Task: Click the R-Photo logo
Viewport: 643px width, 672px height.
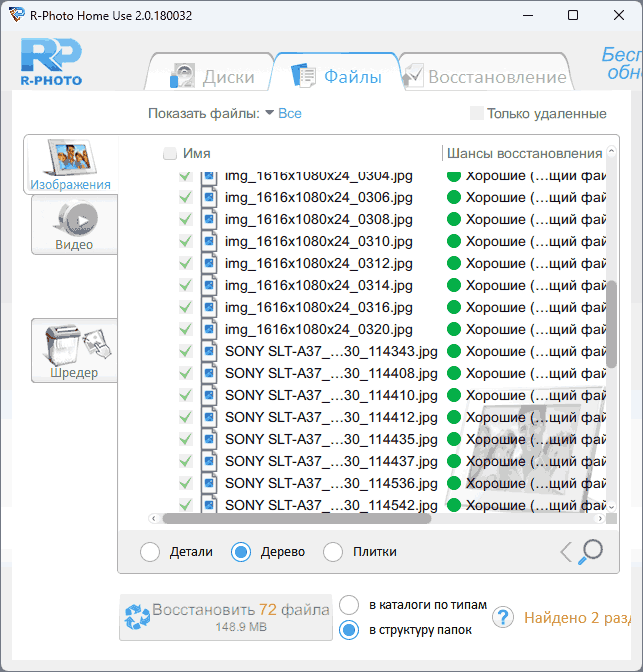Action: [x=51, y=64]
